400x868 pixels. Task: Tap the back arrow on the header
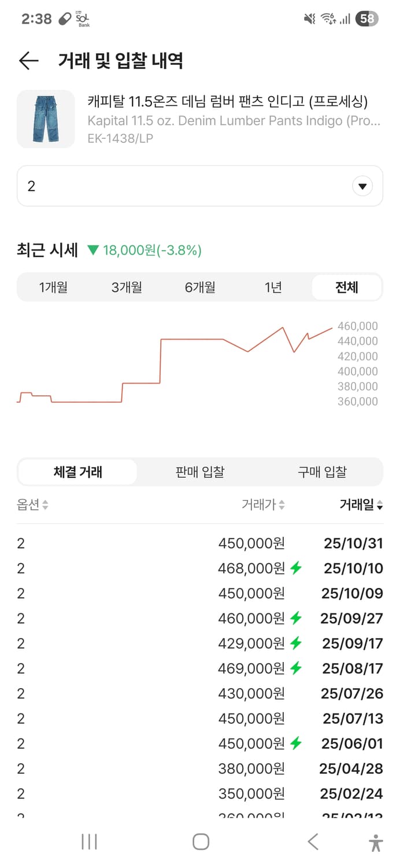(28, 61)
